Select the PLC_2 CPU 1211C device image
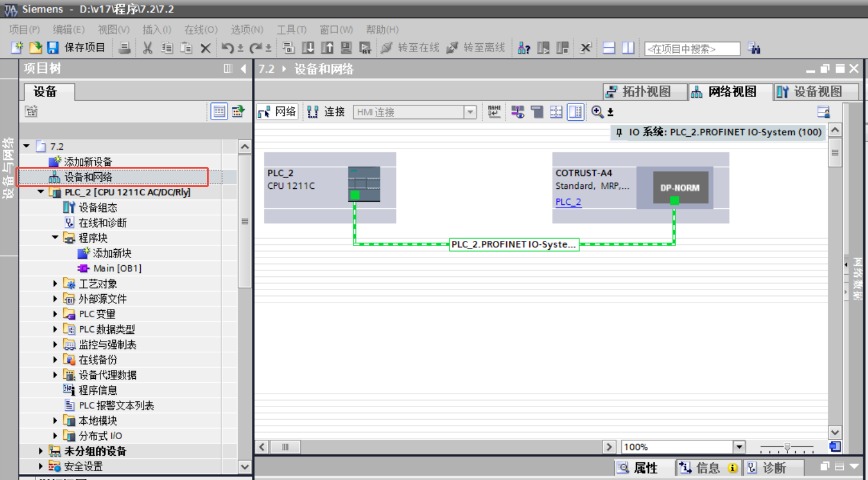This screenshot has height=480, width=868. pyautogui.click(x=364, y=184)
